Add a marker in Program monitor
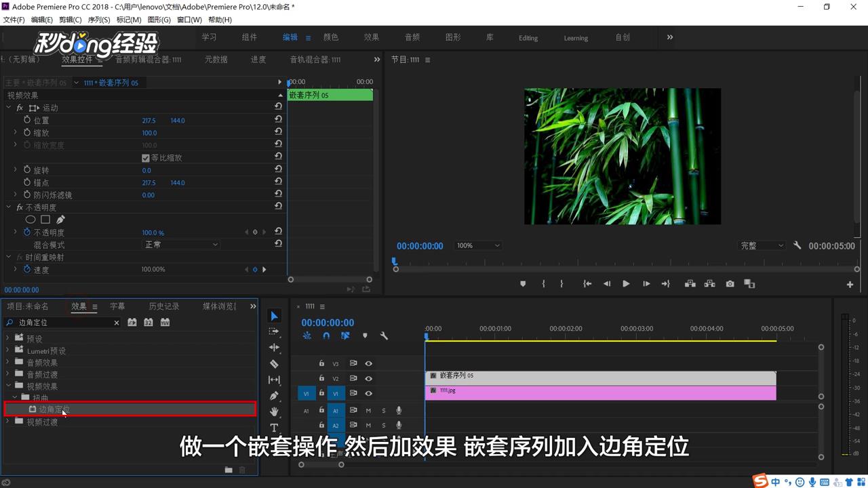 [x=523, y=284]
